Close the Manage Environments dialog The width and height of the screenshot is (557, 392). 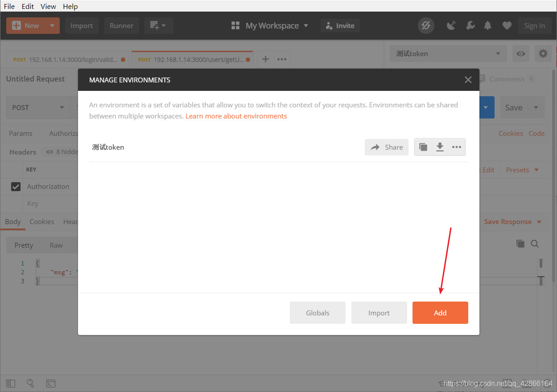coord(468,80)
